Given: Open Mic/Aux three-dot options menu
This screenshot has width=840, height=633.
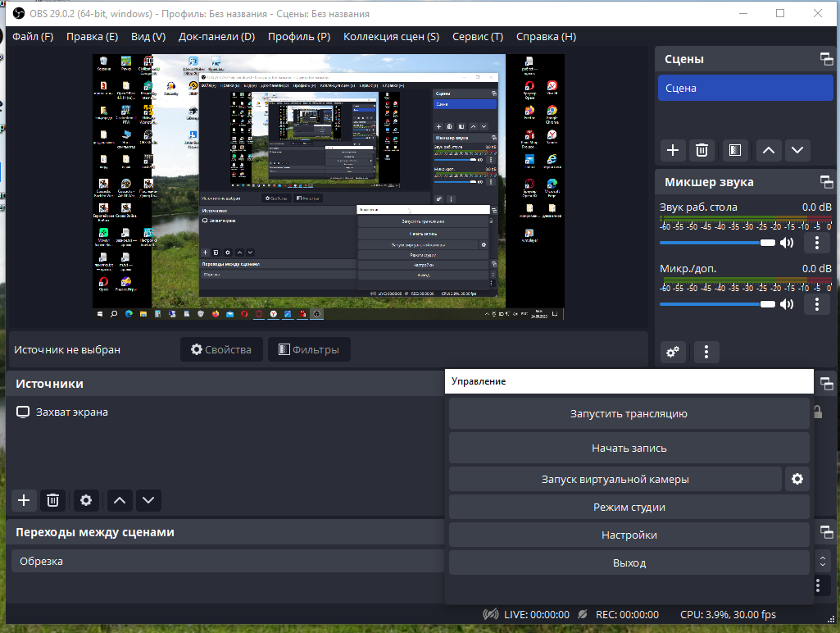Looking at the screenshot, I should click(817, 304).
